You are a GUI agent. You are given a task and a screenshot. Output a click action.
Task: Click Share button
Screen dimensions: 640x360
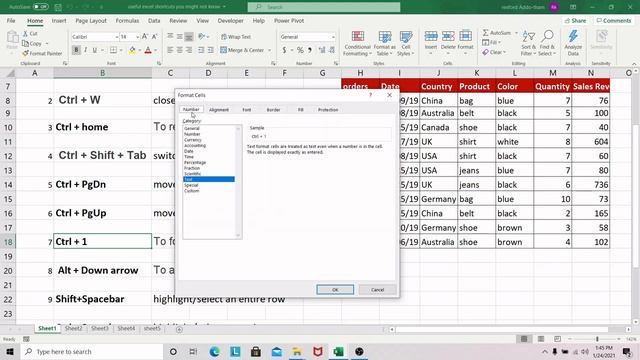(x=576, y=20)
